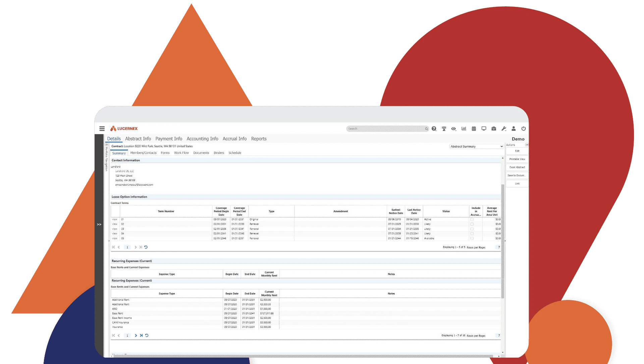Check Include in Accrual for term 01

[x=472, y=219]
